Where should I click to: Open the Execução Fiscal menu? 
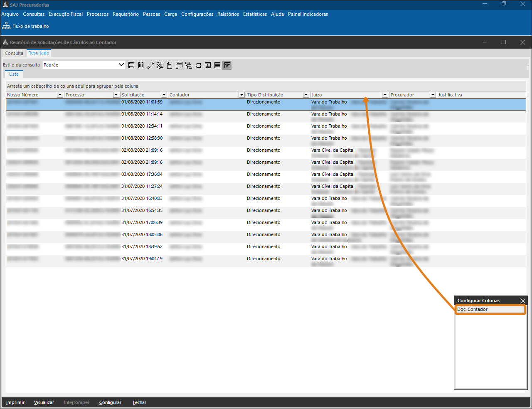click(66, 14)
